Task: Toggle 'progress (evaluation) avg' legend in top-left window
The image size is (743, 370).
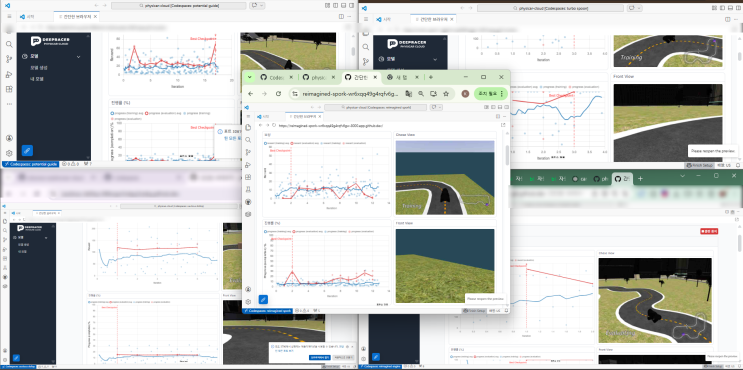Action: pos(163,114)
